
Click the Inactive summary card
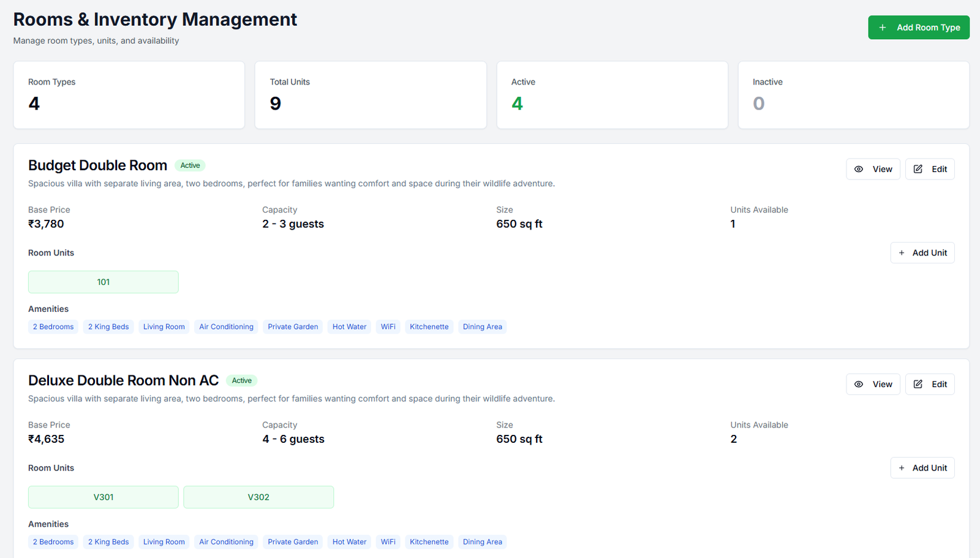point(853,95)
